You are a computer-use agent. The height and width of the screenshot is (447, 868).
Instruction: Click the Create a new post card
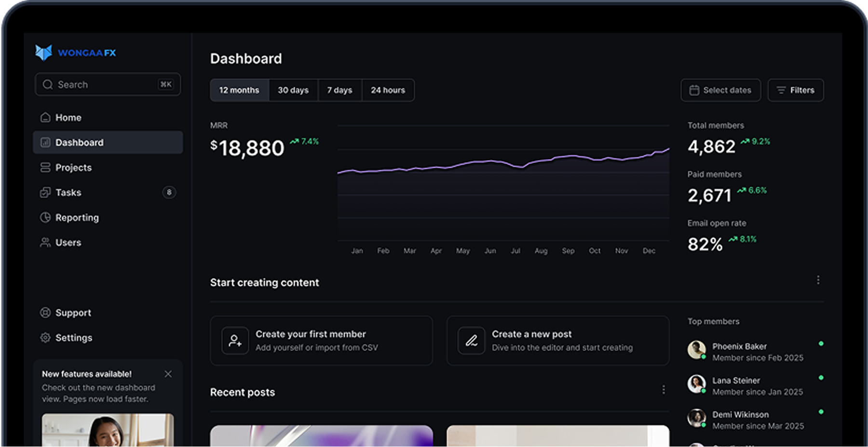pos(557,340)
